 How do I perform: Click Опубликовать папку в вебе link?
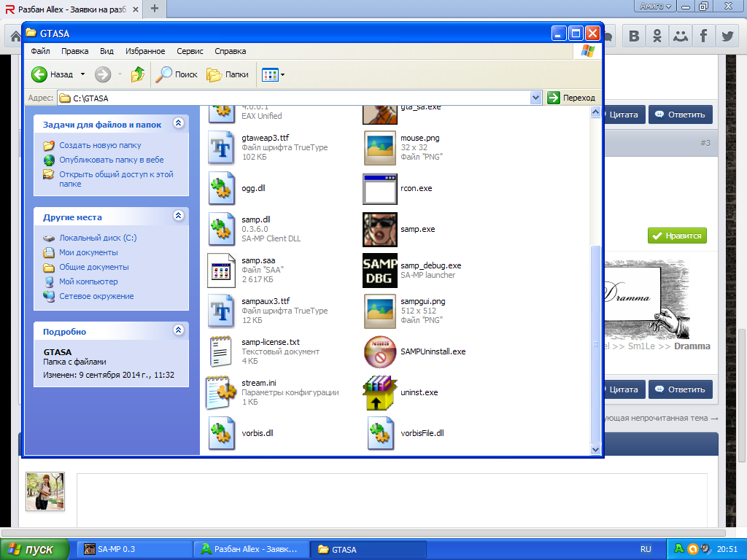(x=112, y=160)
